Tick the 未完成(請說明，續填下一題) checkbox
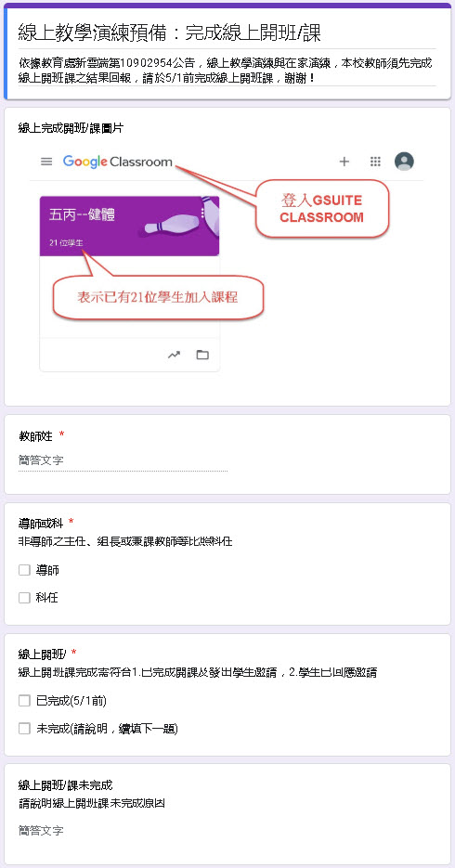The height and width of the screenshot is (868, 455). [24, 729]
